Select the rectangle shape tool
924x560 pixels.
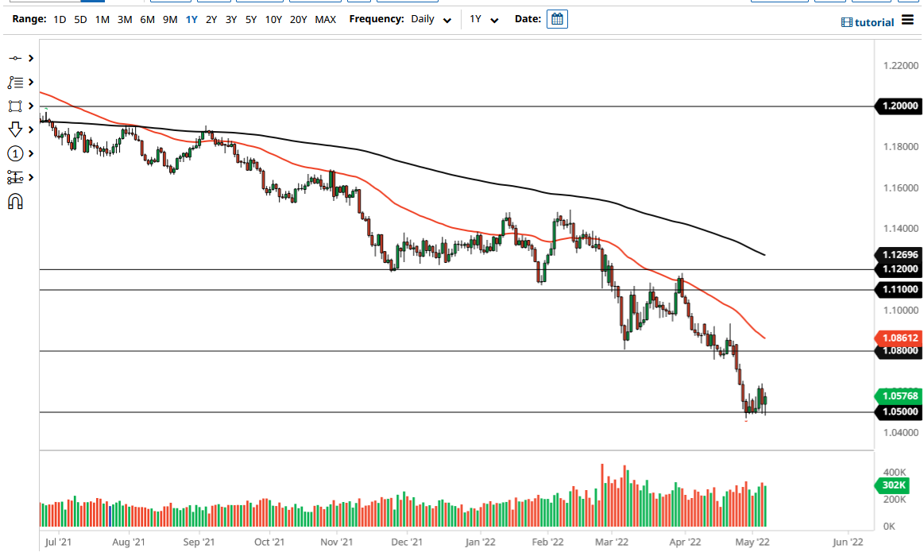pyautogui.click(x=16, y=105)
